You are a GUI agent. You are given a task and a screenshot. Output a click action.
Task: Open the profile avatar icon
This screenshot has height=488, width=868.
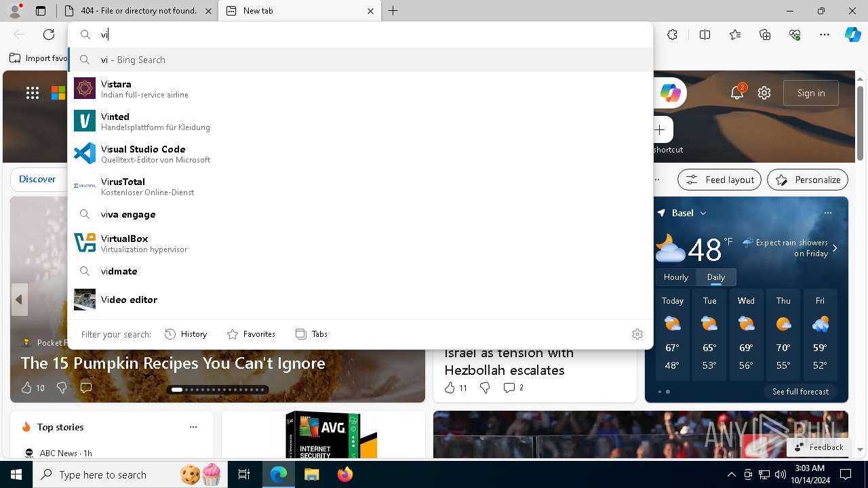pos(15,11)
